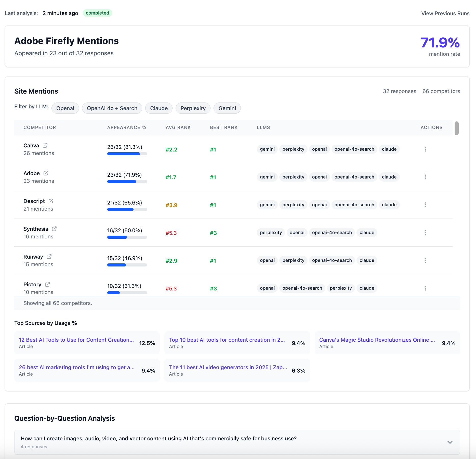The height and width of the screenshot is (459, 476).
Task: Click the completed status badge
Action: (x=97, y=13)
